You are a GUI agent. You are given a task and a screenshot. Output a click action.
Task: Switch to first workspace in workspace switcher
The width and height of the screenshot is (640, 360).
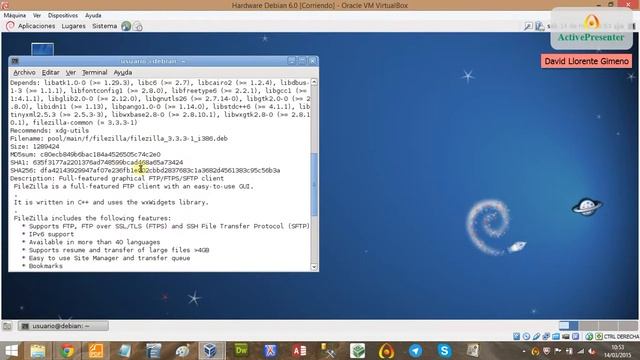click(569, 325)
